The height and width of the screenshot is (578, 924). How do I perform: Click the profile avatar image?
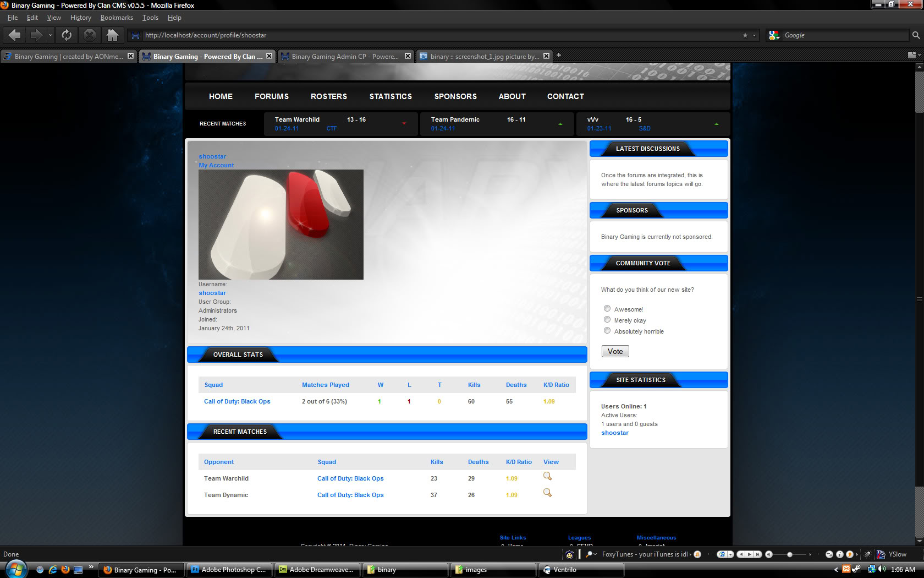tap(281, 225)
